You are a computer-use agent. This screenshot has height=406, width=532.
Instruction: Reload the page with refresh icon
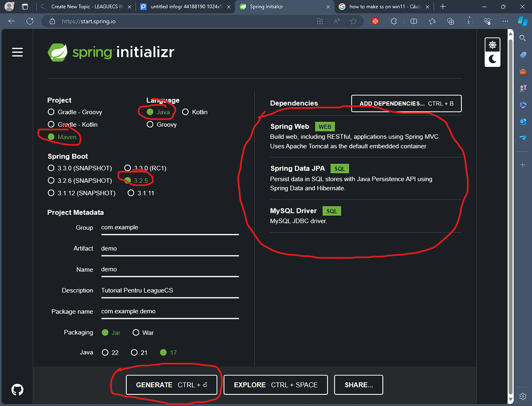[x=30, y=21]
